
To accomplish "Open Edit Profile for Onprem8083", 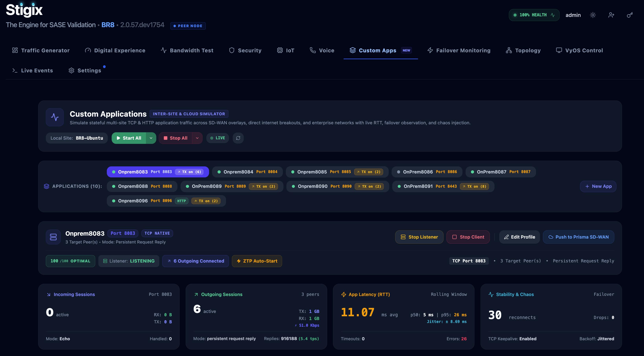I will point(519,237).
